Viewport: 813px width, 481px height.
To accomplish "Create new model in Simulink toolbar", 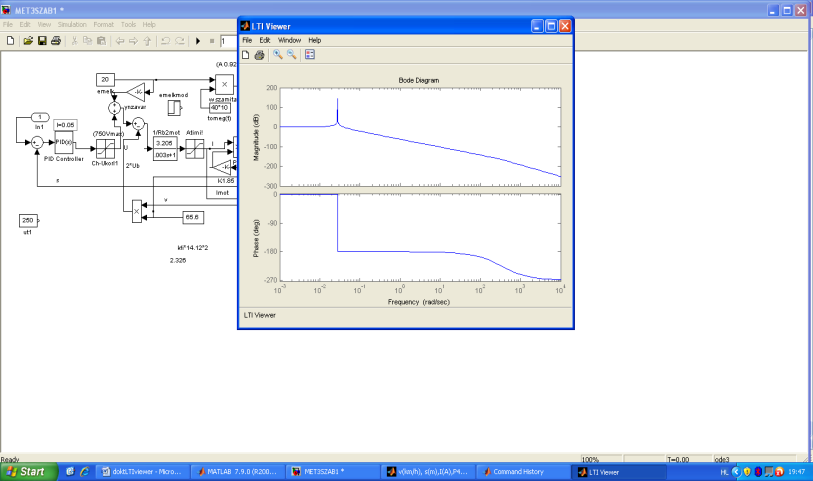I will (10, 40).
